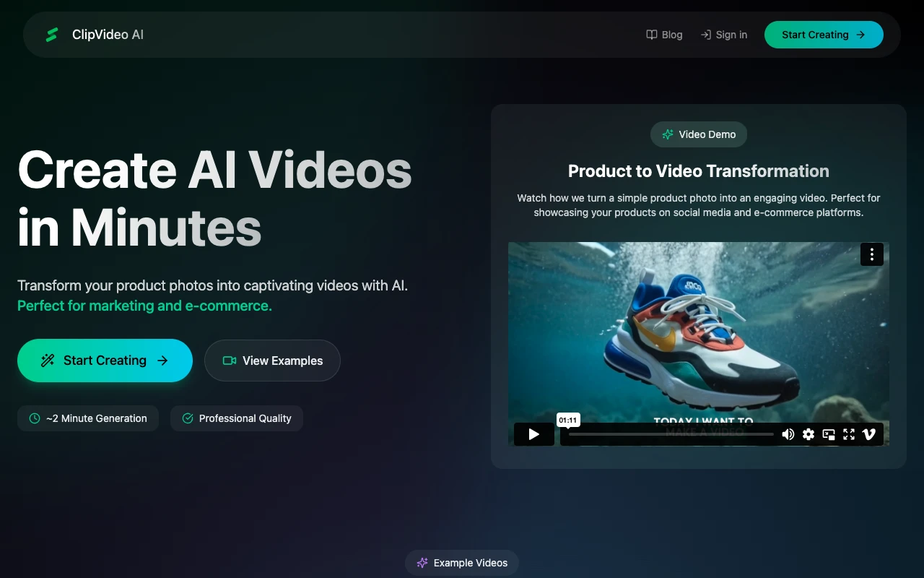Enable picture-in-picture playback

point(829,434)
